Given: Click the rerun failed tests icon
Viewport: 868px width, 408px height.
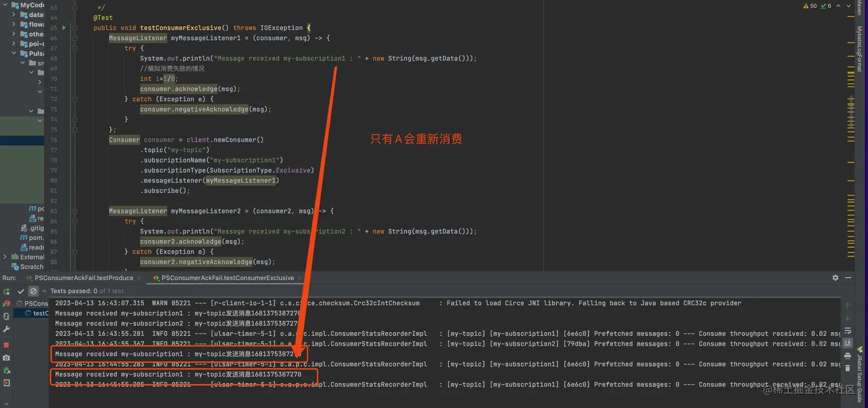Looking at the screenshot, I should (x=6, y=304).
